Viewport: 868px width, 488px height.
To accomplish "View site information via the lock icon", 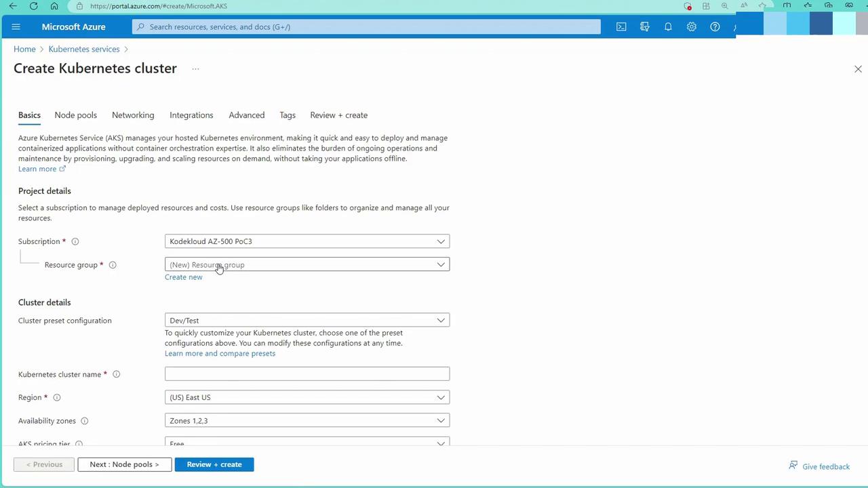I will coord(79,6).
